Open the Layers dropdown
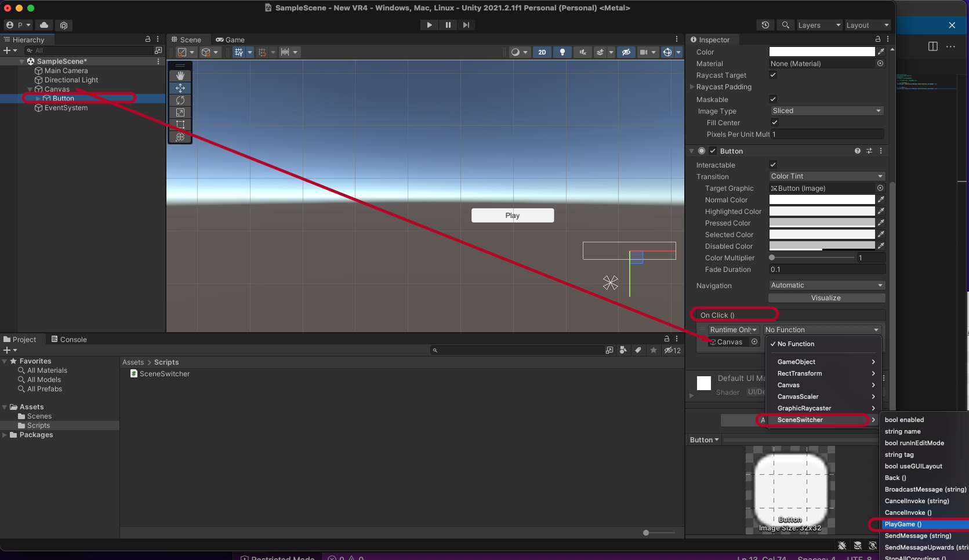The width and height of the screenshot is (969, 560). click(x=819, y=25)
